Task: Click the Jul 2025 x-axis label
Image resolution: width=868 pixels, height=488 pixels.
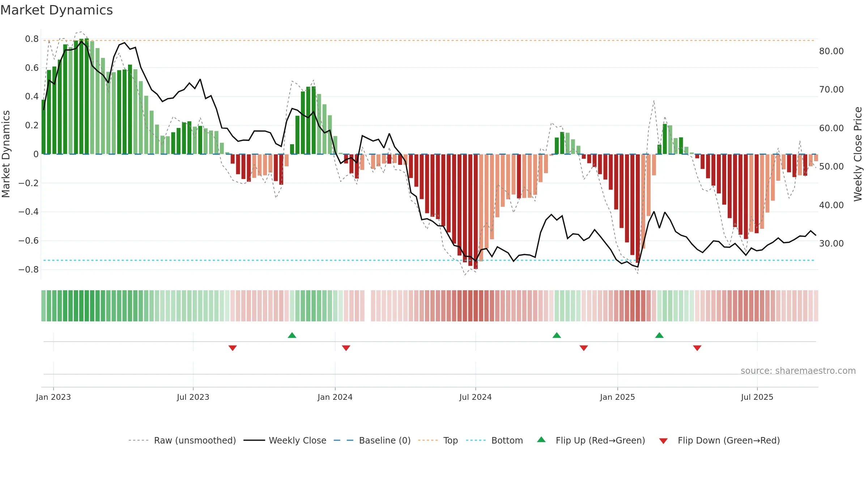Action: point(757,397)
